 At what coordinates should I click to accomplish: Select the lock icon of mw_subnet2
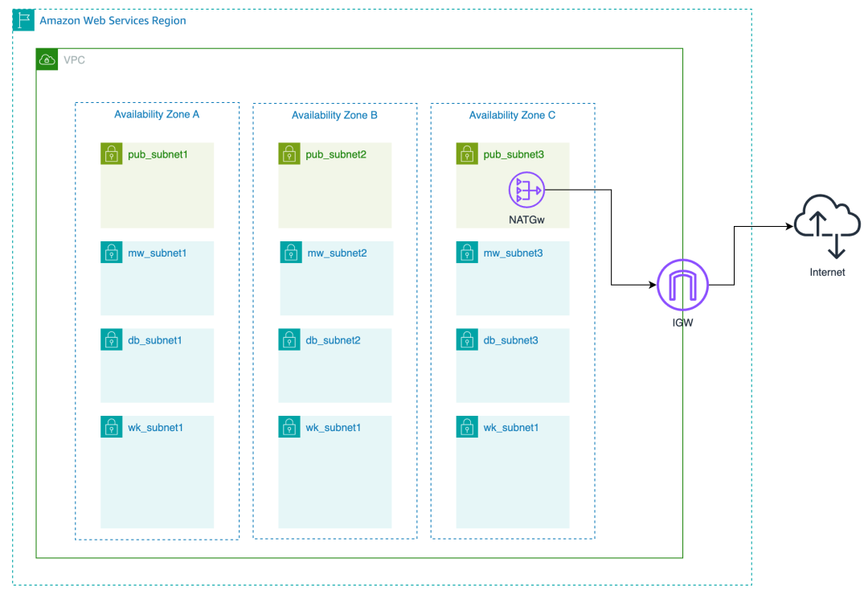[x=291, y=253]
